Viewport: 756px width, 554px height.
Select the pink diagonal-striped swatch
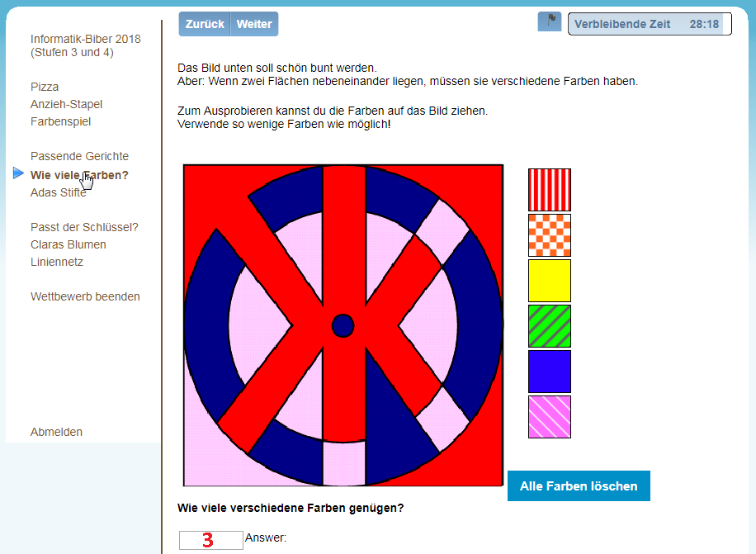(550, 417)
